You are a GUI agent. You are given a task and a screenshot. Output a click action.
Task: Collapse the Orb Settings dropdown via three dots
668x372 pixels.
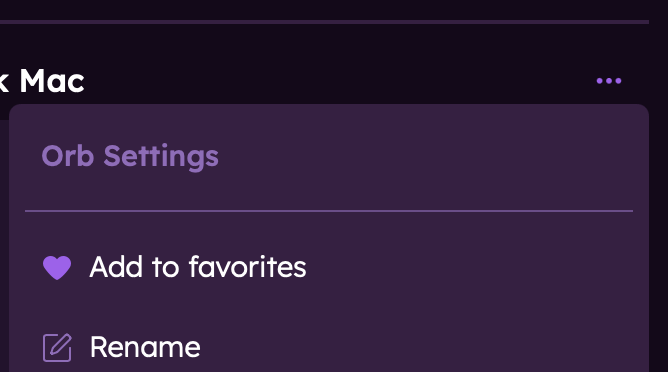(609, 81)
